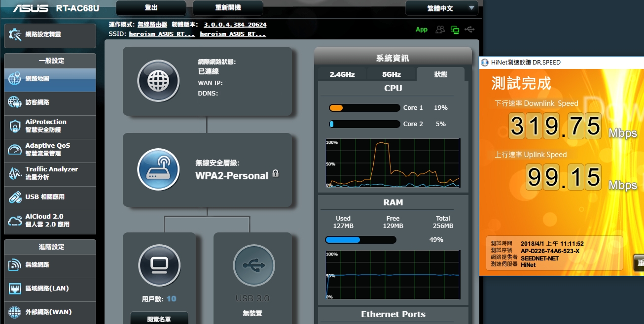Screen dimensions: 644x324
Task: Click the lock icon beside WPA2-Personal
Action: pos(276,173)
